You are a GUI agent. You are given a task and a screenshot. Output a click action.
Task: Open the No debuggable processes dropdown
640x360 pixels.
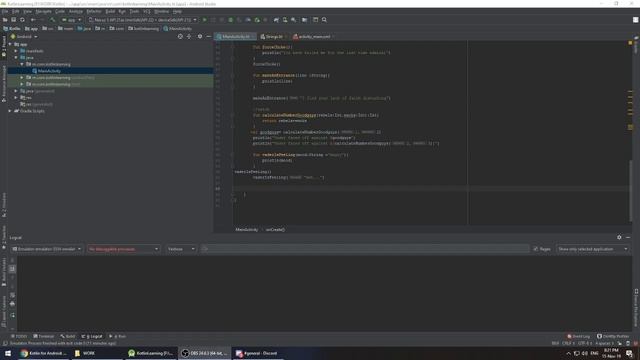(123, 249)
